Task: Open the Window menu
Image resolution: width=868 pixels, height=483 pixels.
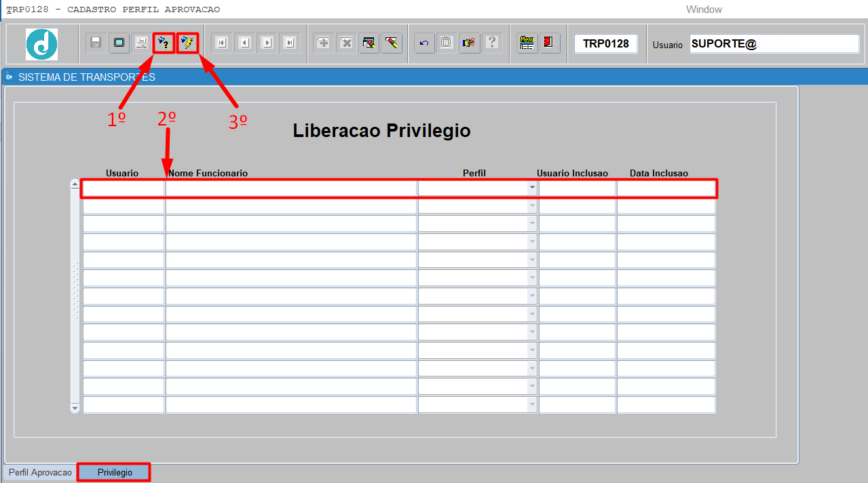Action: click(704, 9)
